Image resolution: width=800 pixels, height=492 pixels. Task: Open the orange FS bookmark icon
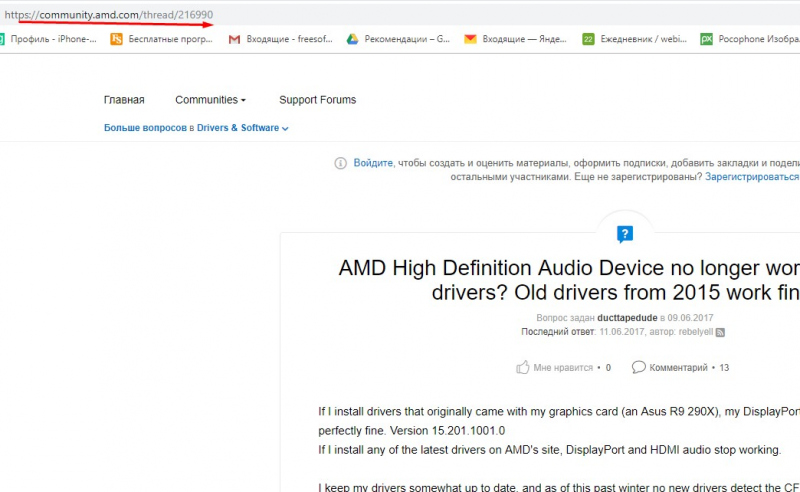(x=116, y=39)
